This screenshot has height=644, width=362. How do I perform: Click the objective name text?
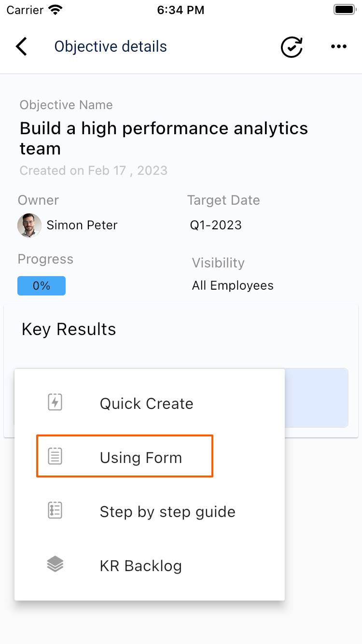click(x=164, y=138)
